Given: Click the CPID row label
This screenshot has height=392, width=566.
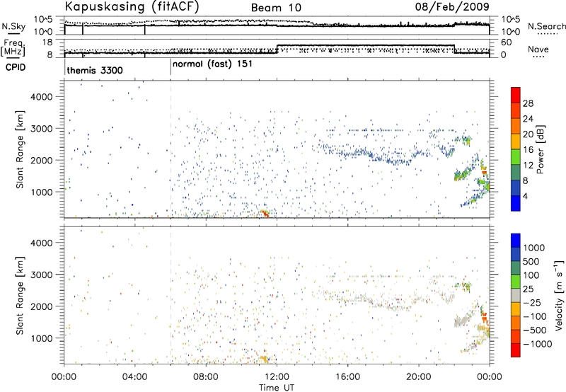Looking at the screenshot, I should pyautogui.click(x=16, y=67).
